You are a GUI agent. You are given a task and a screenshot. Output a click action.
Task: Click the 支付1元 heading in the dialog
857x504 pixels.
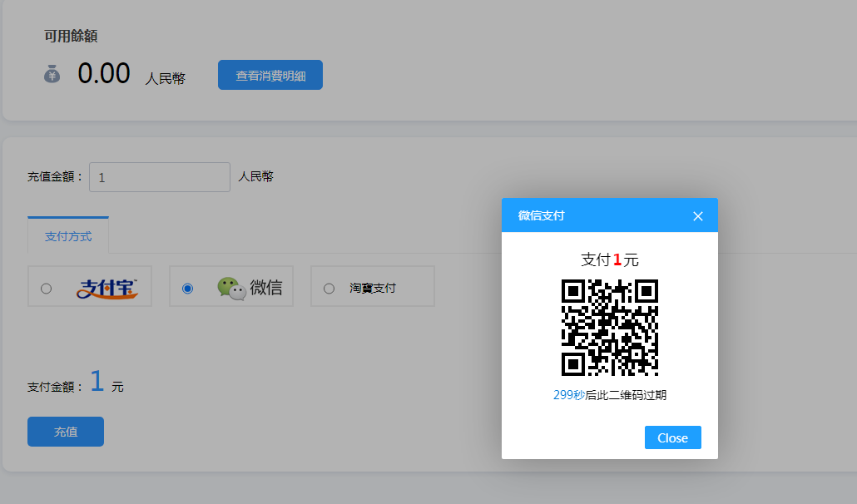click(x=609, y=259)
